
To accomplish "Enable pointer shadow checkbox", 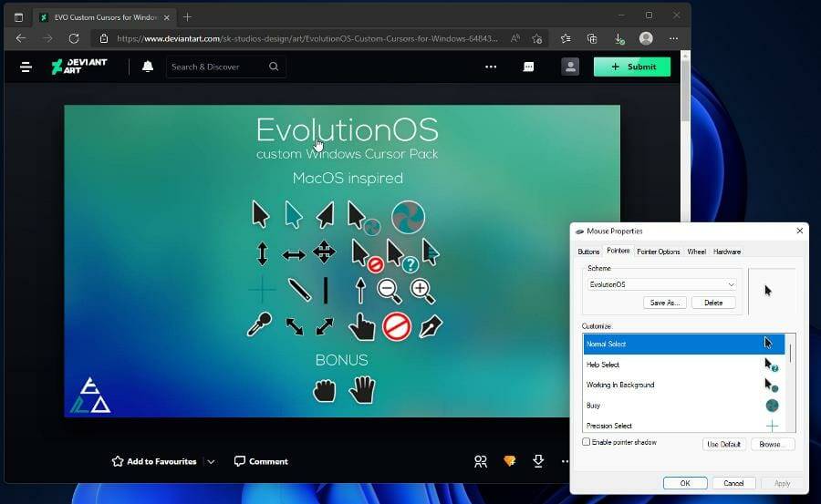I will click(x=587, y=442).
